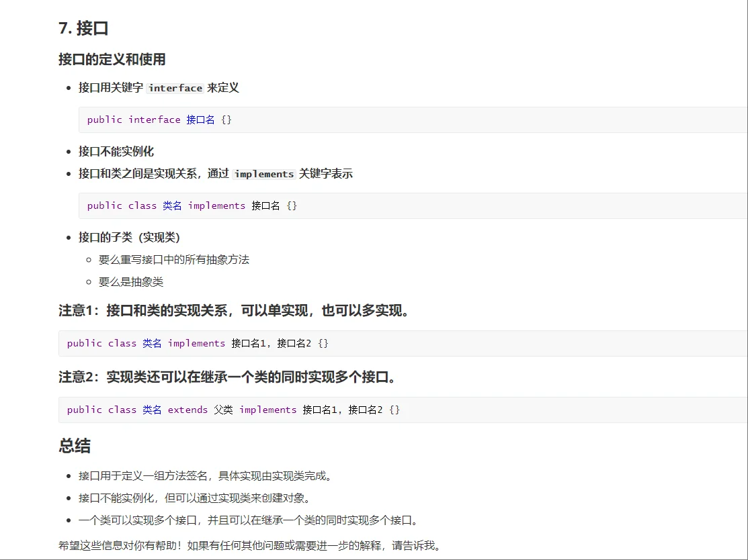The width and height of the screenshot is (748, 560).
Task: Click the heading 总结
Action: pos(73,446)
